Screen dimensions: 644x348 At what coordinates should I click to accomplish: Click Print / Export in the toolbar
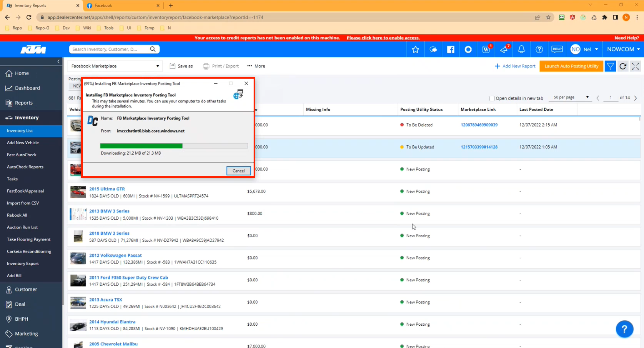tap(221, 66)
